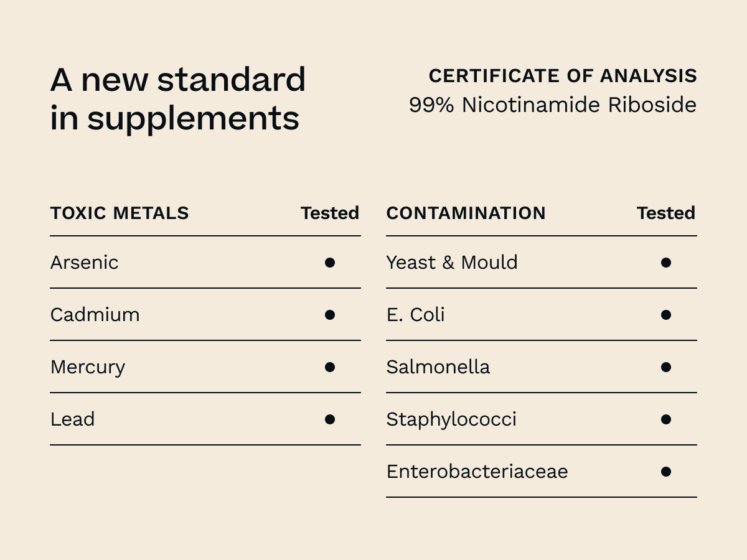This screenshot has height=560, width=747.
Task: Click the tested dot beside Yeast & Mould
Action: pos(666,263)
